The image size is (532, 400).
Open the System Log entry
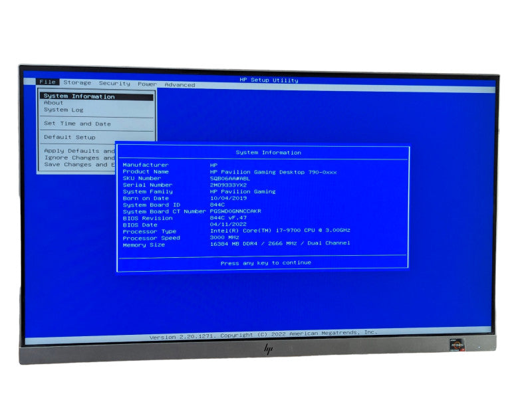coord(63,110)
